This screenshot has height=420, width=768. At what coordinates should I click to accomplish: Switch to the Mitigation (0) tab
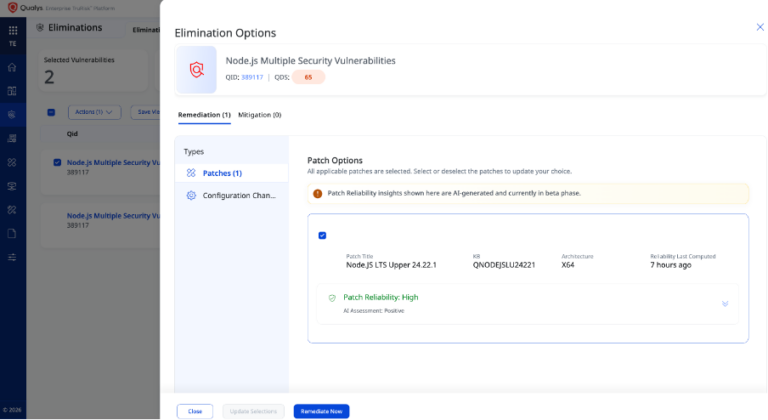(x=260, y=115)
